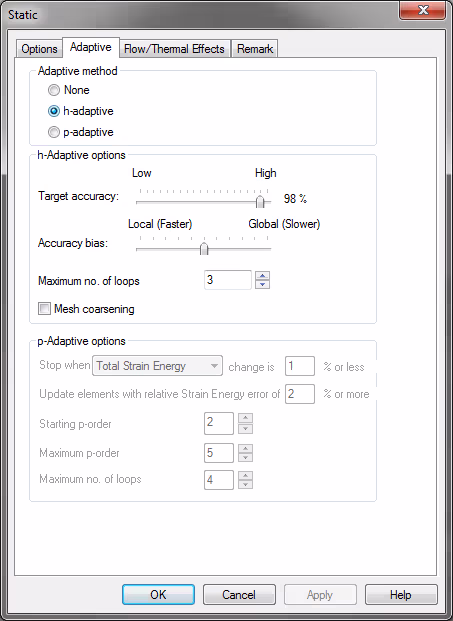453x621 pixels.
Task: Click the Maximum p-order field
Action: point(219,452)
